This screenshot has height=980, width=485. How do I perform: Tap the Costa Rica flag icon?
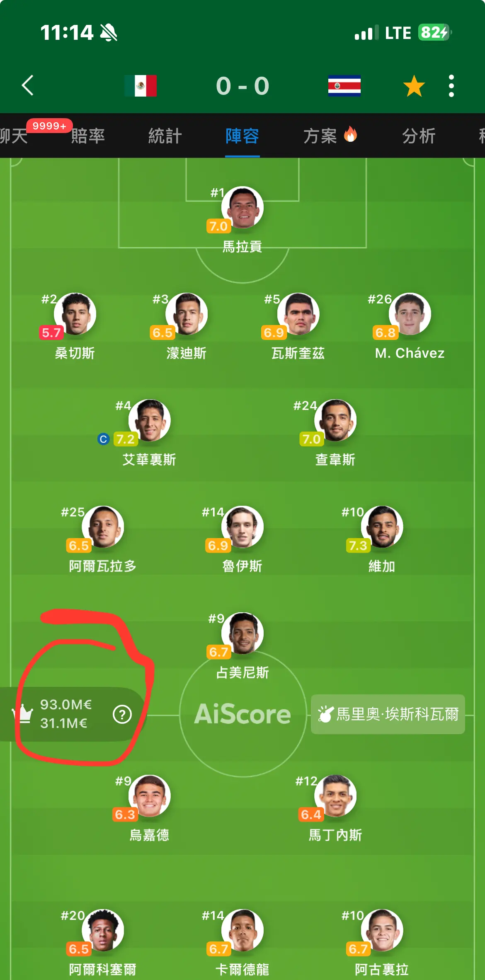point(344,86)
